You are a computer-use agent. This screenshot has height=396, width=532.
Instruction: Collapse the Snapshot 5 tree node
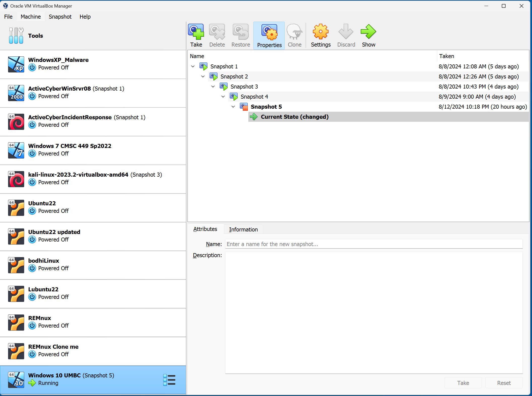pos(233,107)
